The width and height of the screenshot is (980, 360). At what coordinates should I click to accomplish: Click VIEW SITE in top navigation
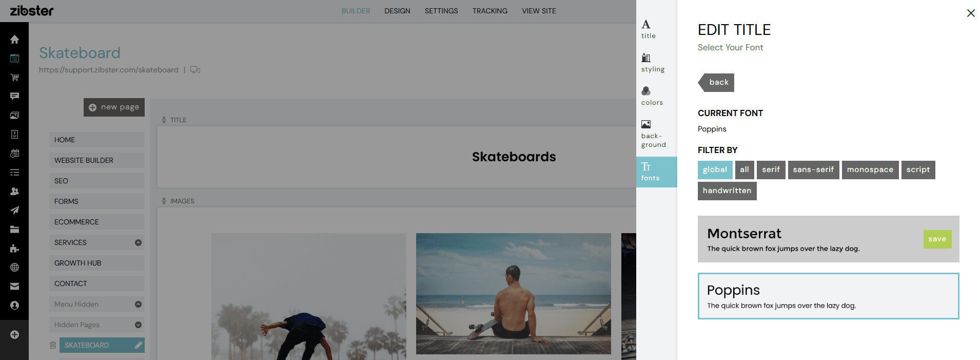[539, 11]
